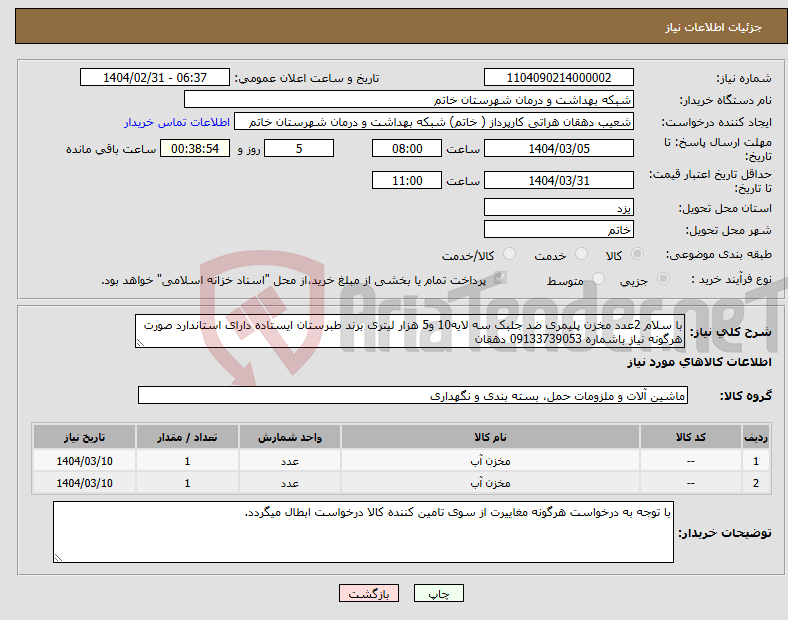Click مخزن آب in row 1
The image size is (788, 620).
(490, 461)
